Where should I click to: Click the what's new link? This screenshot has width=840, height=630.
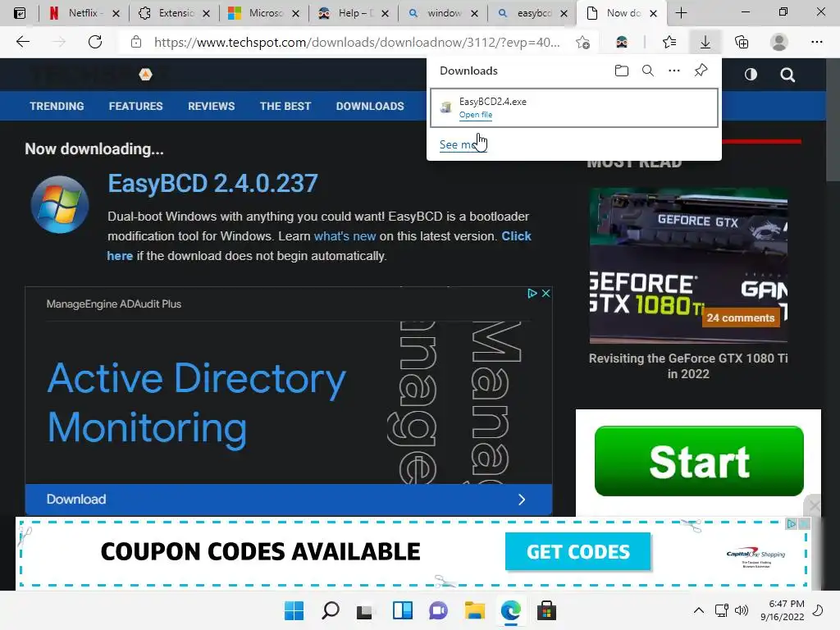345,236
